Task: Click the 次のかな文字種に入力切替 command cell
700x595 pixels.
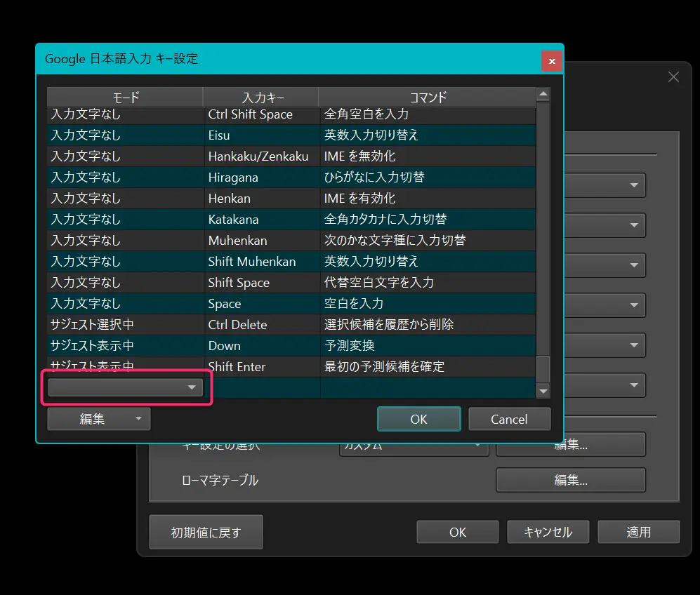Action: pyautogui.click(x=428, y=241)
